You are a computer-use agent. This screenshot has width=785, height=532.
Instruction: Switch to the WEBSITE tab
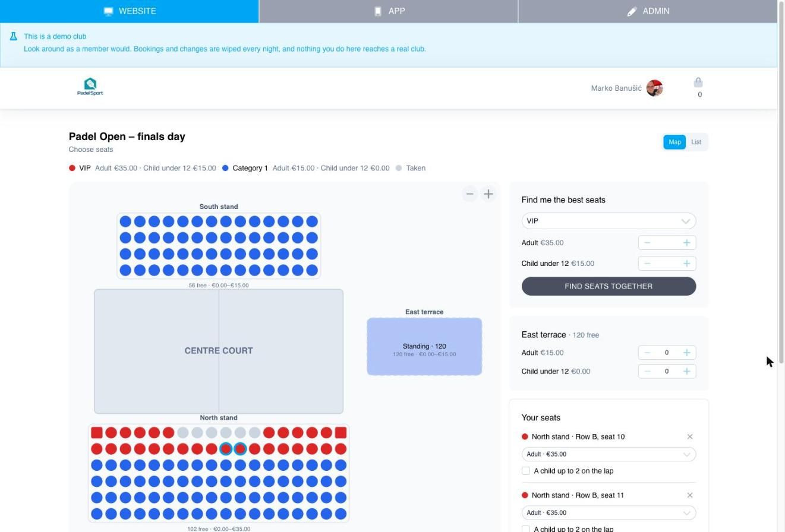pyautogui.click(x=130, y=11)
